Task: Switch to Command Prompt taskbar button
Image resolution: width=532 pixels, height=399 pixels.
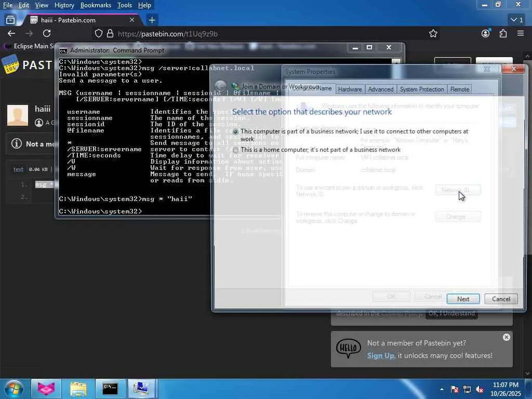Action: [x=110, y=389]
